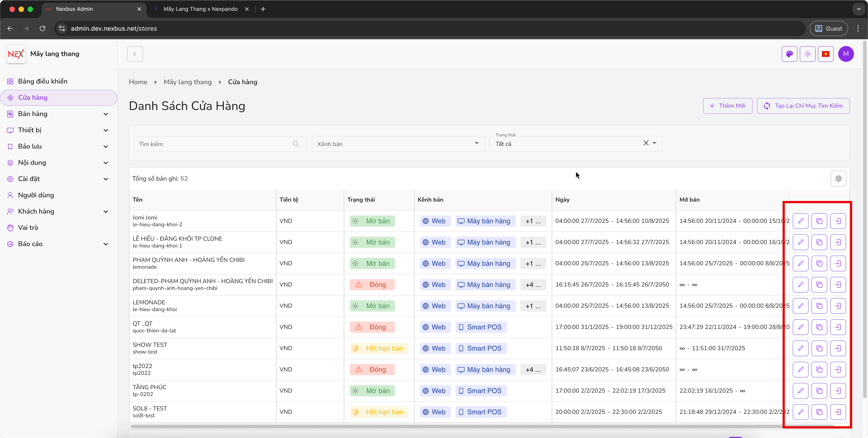Open the Kênh bán dropdown
Screen dimensions: 868x438
click(398, 144)
